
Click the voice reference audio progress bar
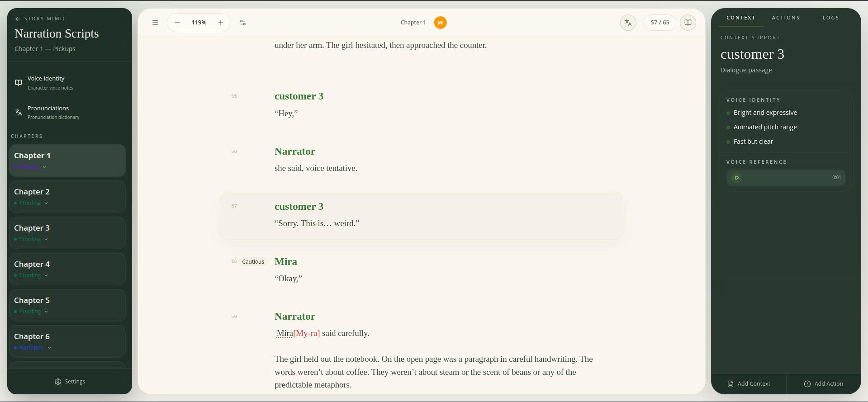pos(785,178)
